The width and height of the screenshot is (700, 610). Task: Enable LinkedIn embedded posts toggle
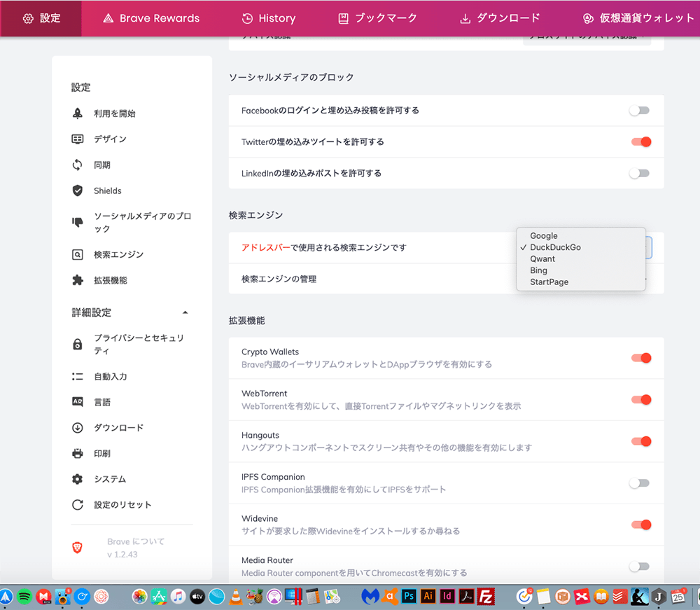[x=639, y=173]
